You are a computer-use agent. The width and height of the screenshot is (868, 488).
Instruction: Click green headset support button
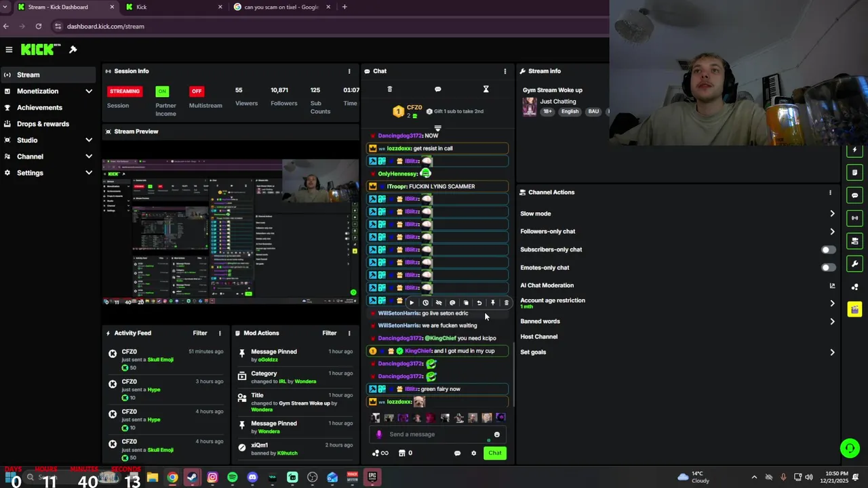coord(850,448)
